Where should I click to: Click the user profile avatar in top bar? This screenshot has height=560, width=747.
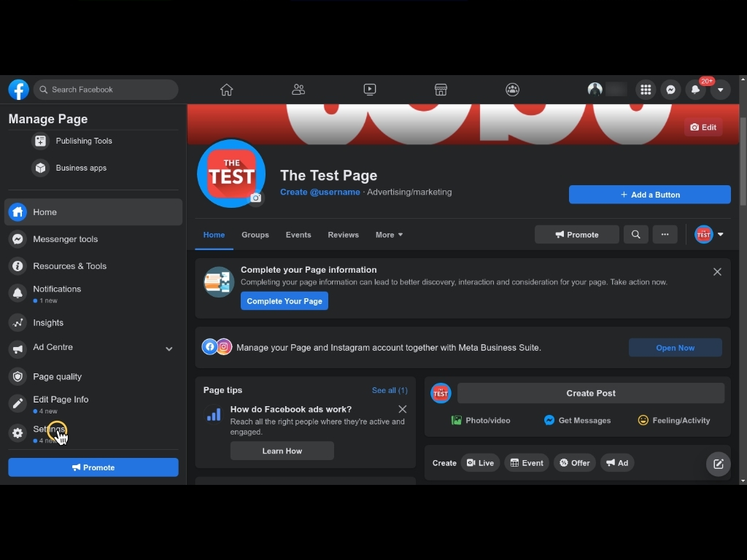point(595,90)
